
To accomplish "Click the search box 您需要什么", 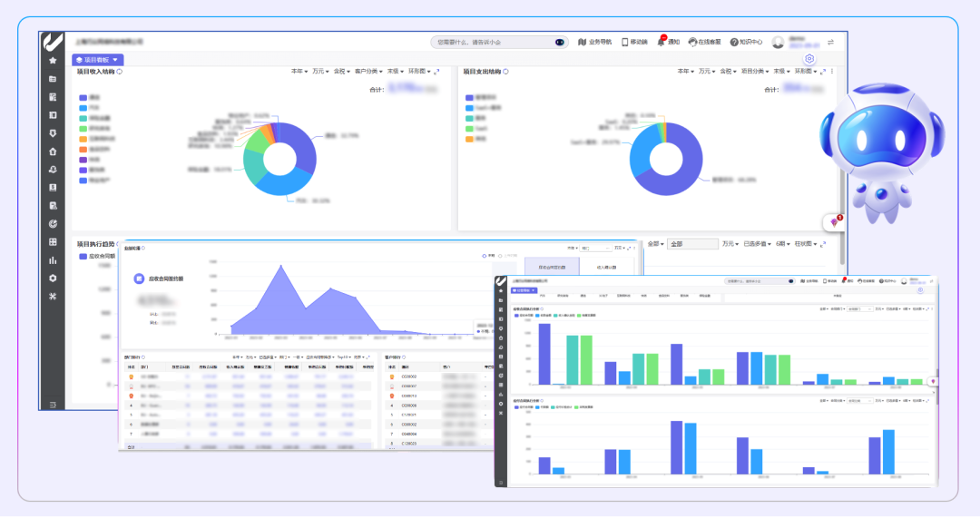I will [495, 42].
